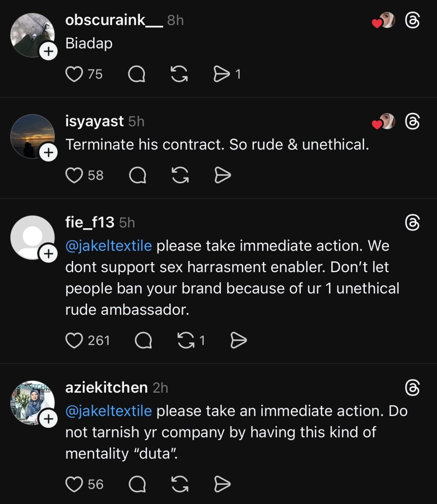Follow obscuraink__ using the plus badge

click(x=48, y=51)
